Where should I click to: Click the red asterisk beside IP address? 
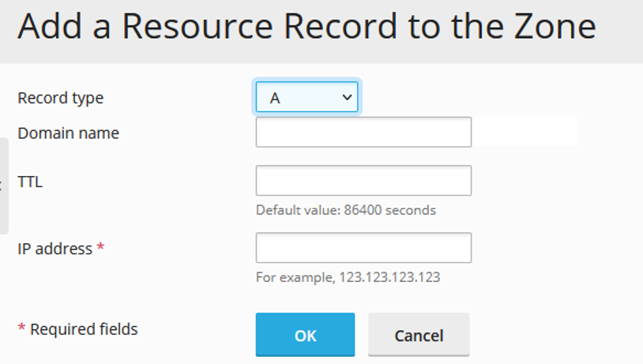[100, 247]
